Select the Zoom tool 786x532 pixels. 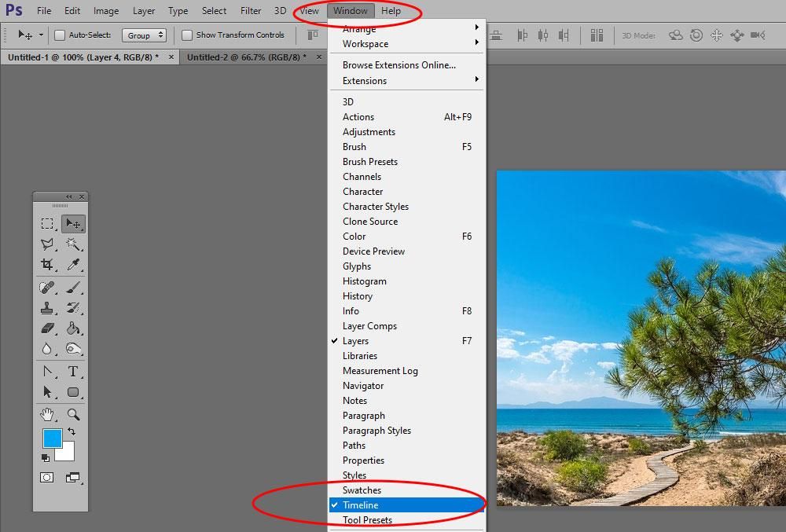coord(73,414)
